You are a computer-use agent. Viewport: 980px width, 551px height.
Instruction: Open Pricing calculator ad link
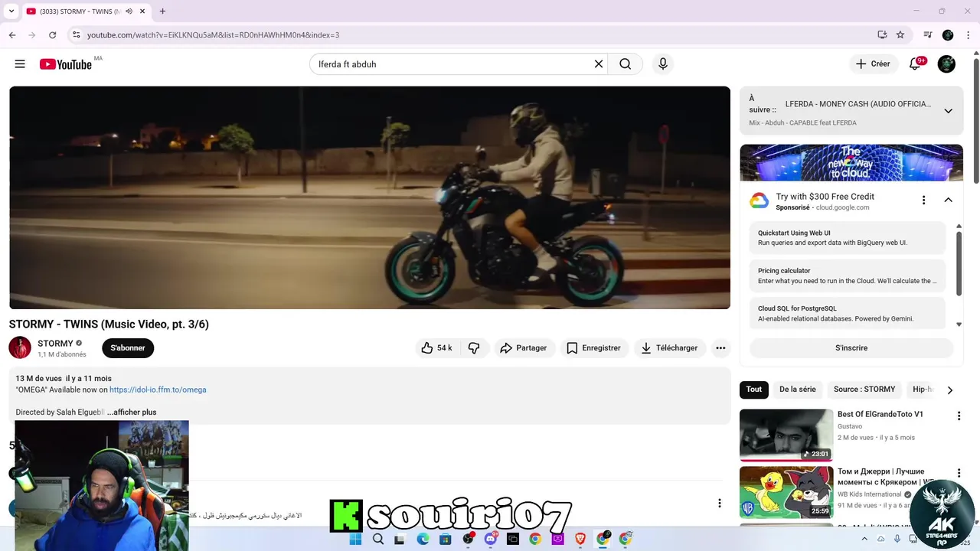pos(848,275)
